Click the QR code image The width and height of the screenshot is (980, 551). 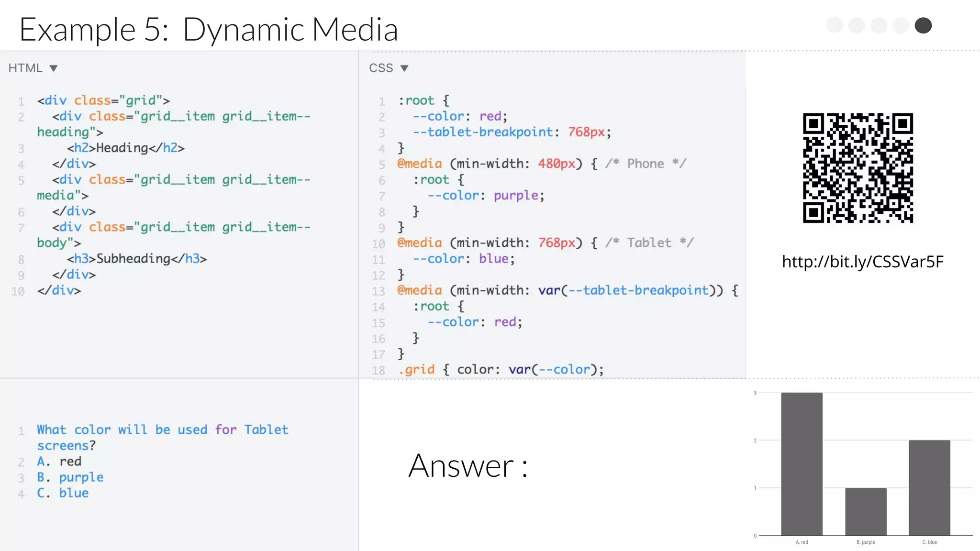[x=858, y=168]
